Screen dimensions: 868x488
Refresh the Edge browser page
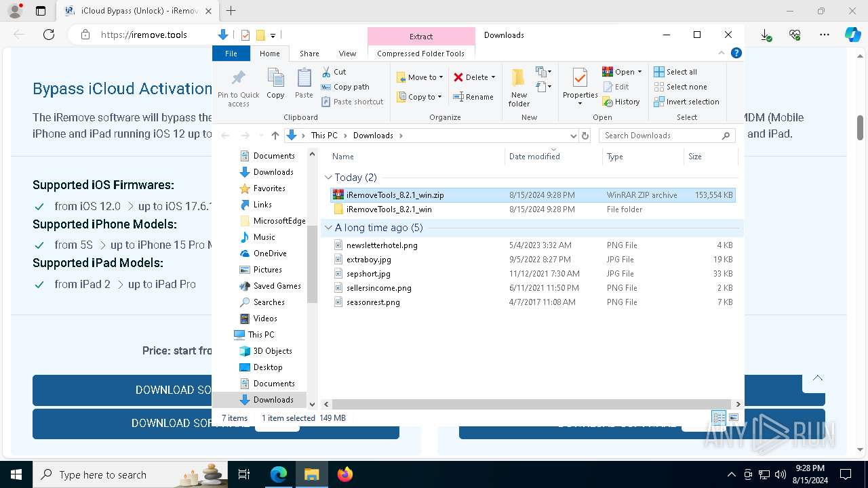(x=49, y=35)
